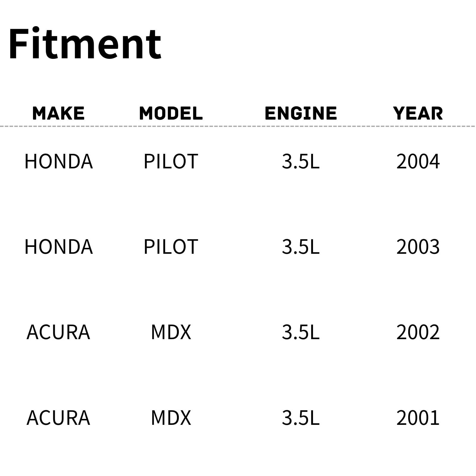Click the YEAR column header
Viewport: 476px width, 476px height.
[418, 113]
